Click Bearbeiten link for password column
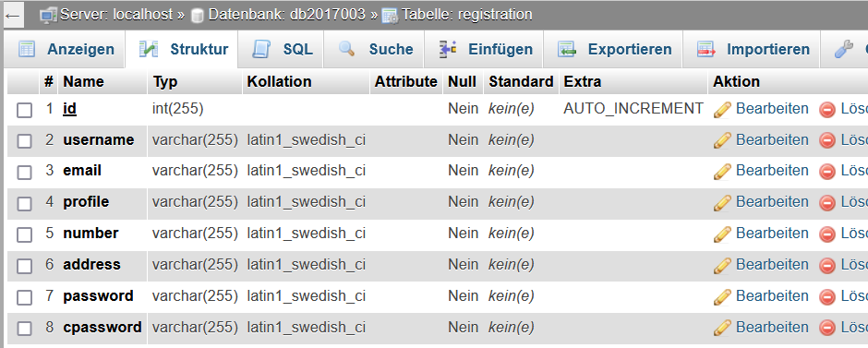Image resolution: width=868 pixels, height=348 pixels. [x=772, y=296]
